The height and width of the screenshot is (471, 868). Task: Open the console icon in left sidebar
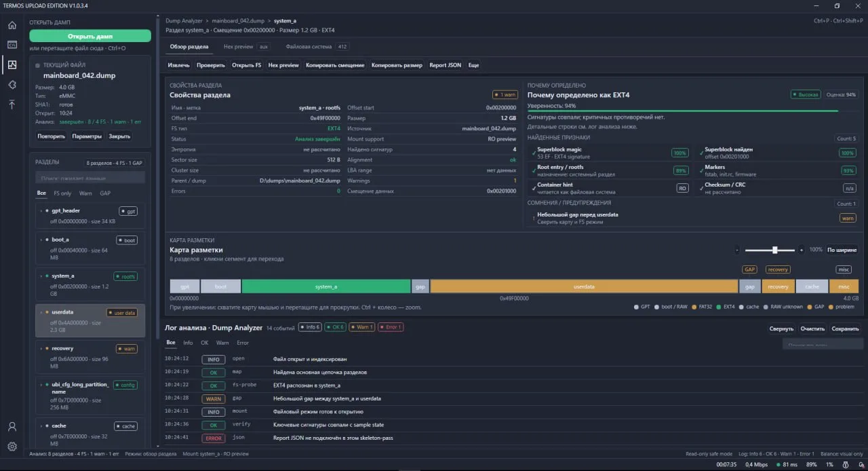(x=12, y=45)
